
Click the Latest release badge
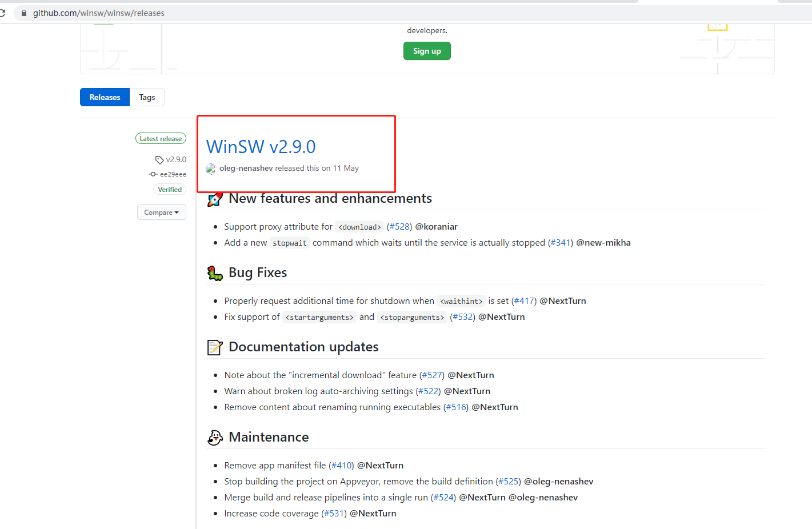[161, 138]
